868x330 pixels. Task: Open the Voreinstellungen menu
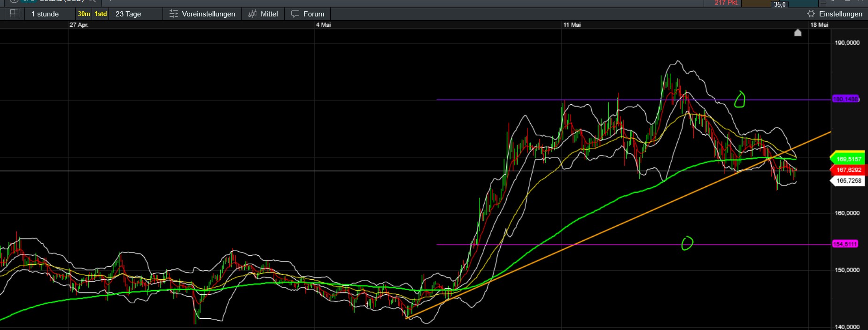tap(209, 14)
